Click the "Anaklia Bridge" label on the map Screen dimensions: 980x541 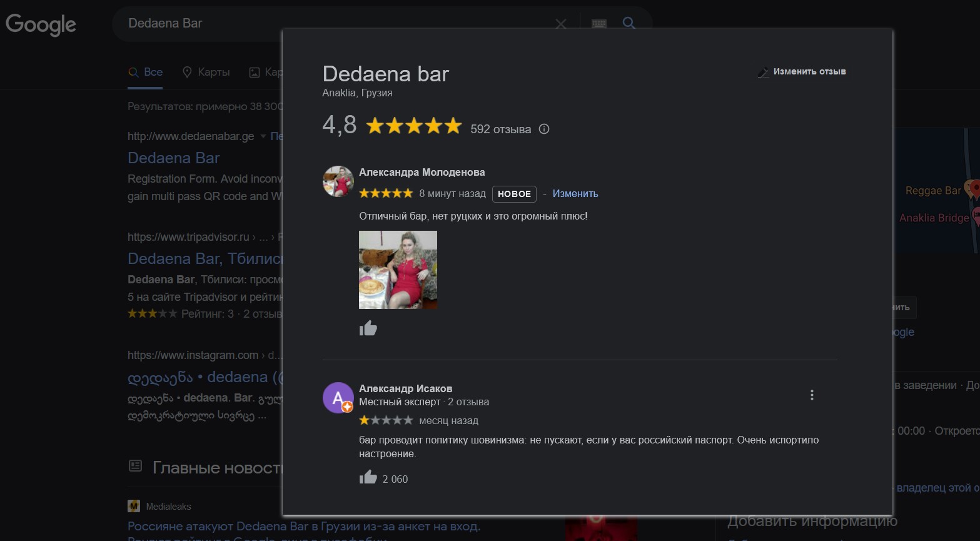coord(934,218)
